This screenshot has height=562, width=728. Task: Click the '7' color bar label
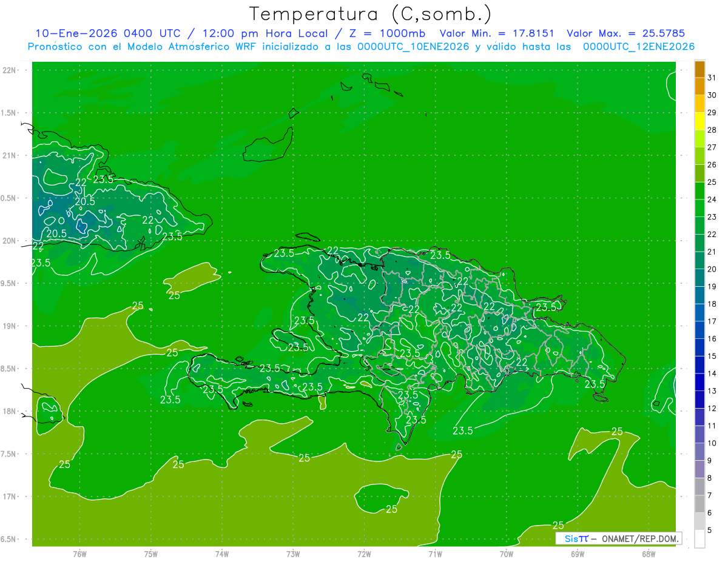coord(710,496)
